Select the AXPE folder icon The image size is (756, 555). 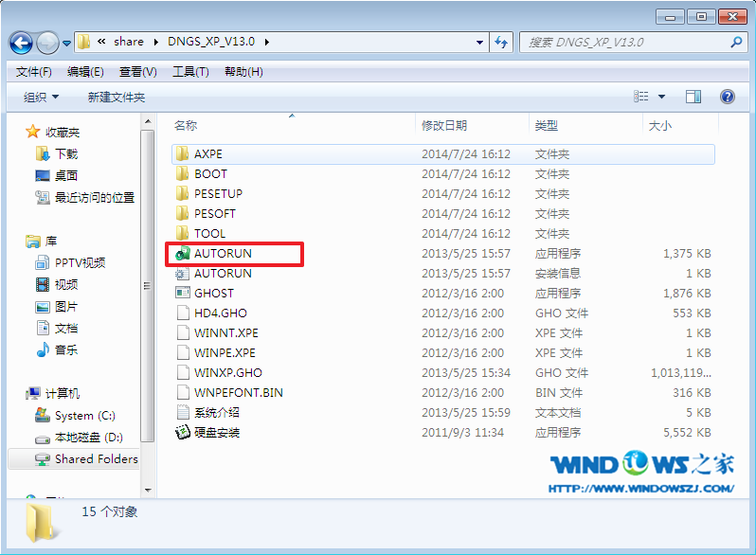coord(183,154)
